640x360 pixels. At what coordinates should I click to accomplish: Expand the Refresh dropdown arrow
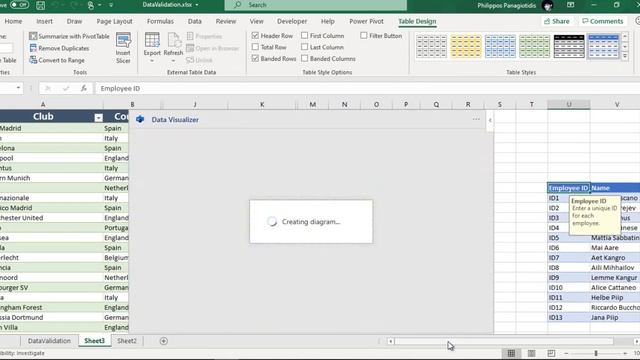173,61
